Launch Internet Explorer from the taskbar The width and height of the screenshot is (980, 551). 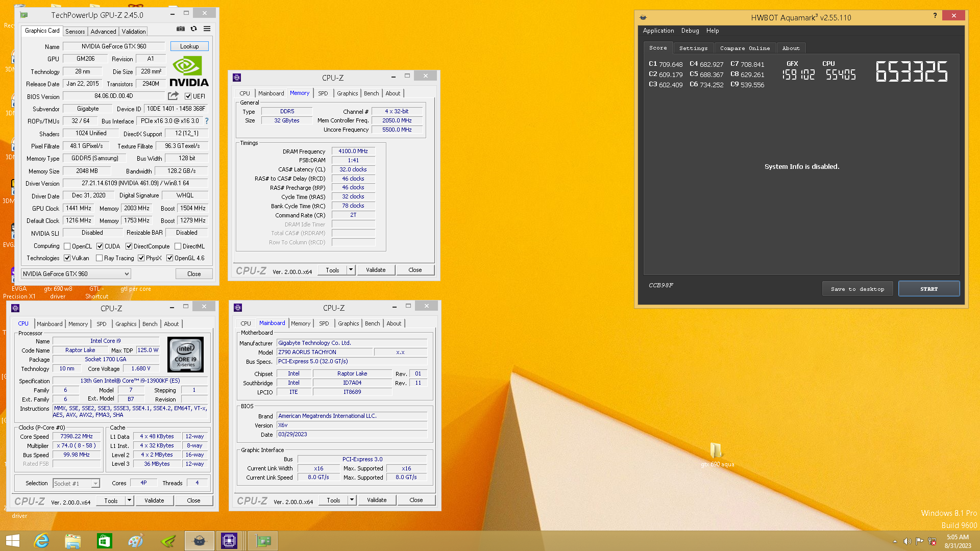click(41, 541)
